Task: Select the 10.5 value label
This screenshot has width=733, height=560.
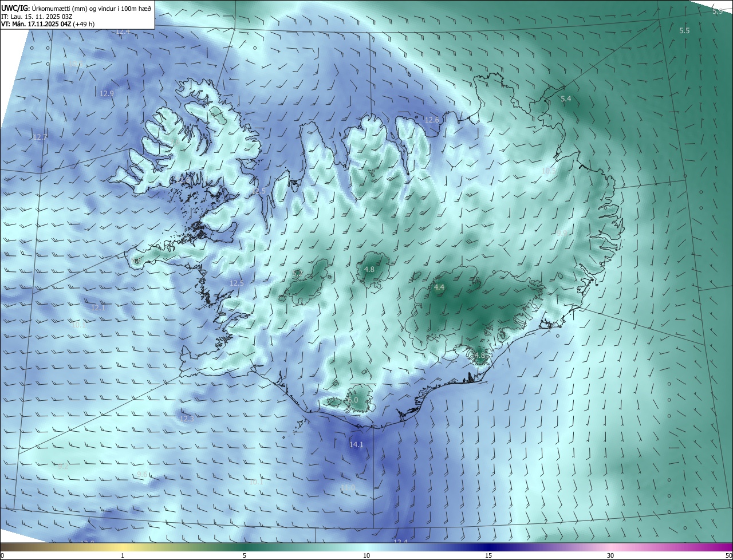Action: click(549, 171)
